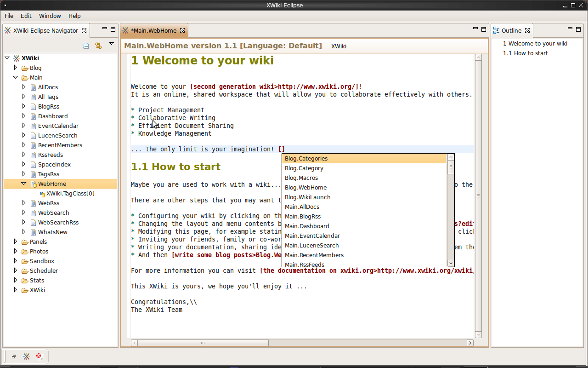
Task: Maximize the Outline panel
Action: [x=578, y=29]
